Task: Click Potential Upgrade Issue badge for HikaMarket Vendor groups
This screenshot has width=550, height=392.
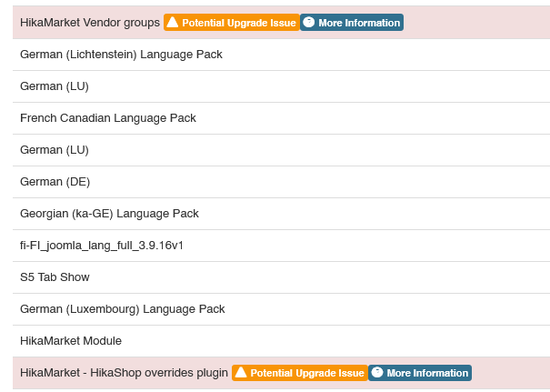Action: pos(232,23)
